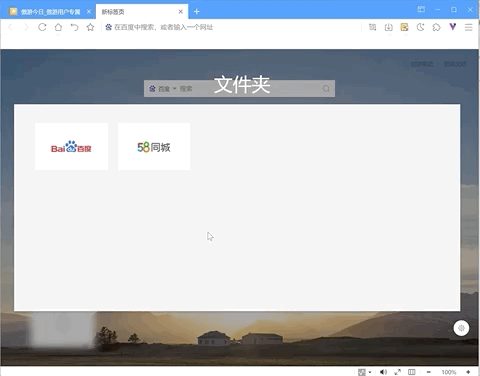This screenshot has height=376, width=480.
Task: Bookmark page with the star icon
Action: pos(90,27)
